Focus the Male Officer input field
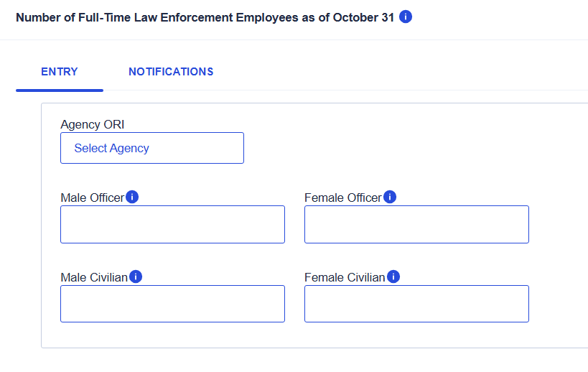 click(172, 224)
